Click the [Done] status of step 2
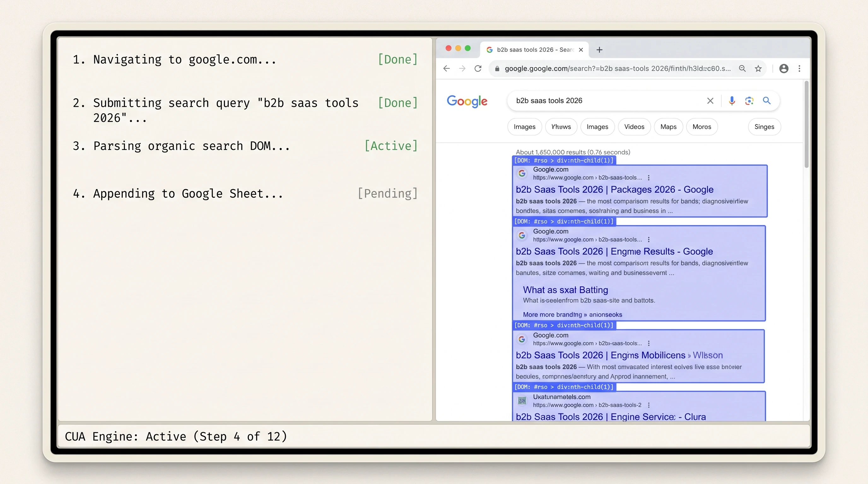This screenshot has width=868, height=484. [398, 103]
